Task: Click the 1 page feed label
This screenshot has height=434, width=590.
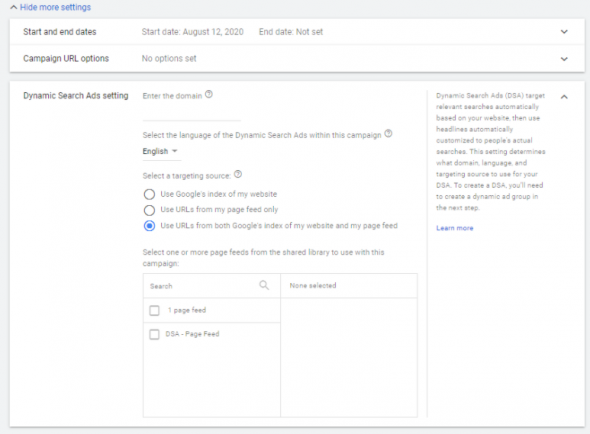Action: 187,310
